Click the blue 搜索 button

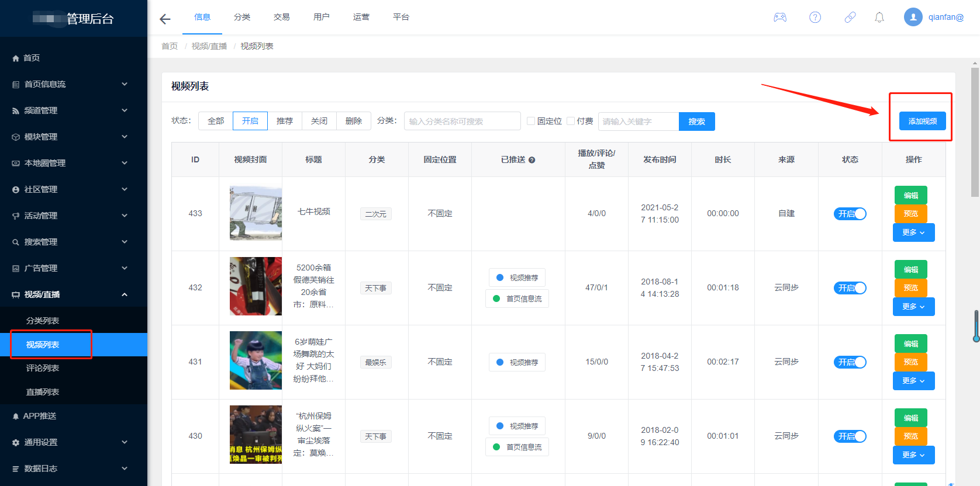[x=697, y=121]
